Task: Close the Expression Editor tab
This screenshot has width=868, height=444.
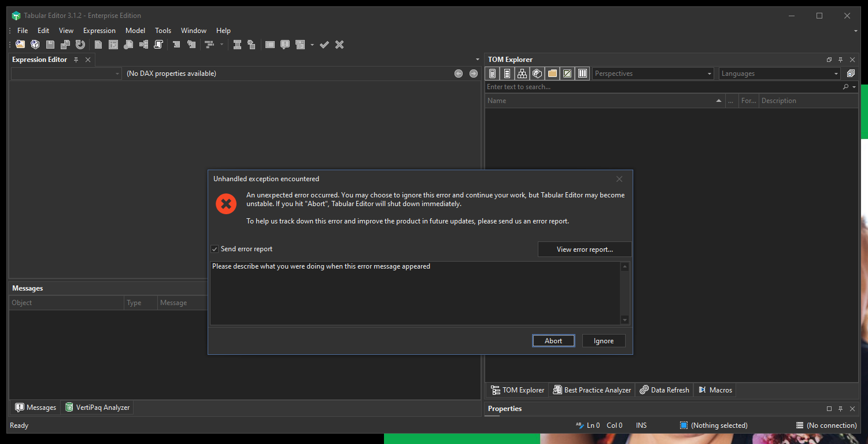Action: (88, 60)
